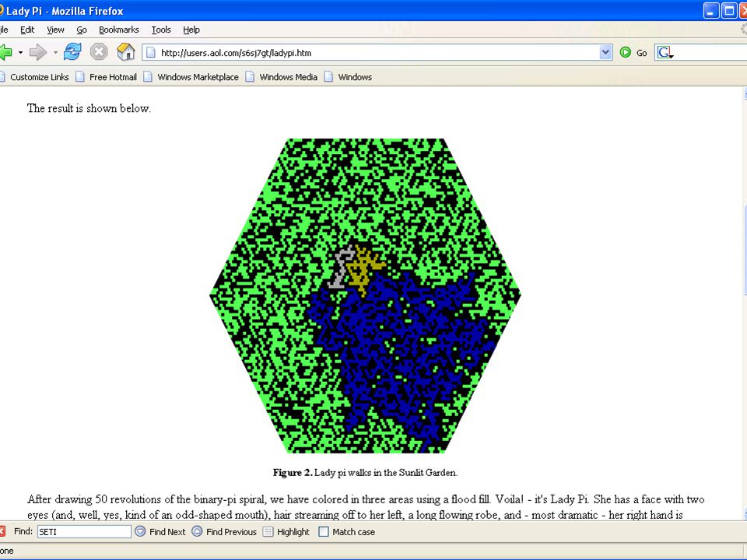Click the URL address field
The image size is (747, 560).
click(x=377, y=52)
